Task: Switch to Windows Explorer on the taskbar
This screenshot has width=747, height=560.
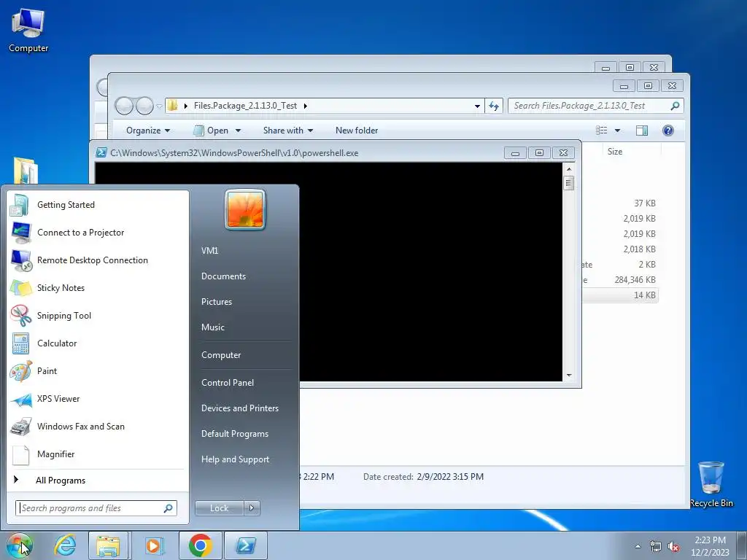Action: pyautogui.click(x=108, y=545)
